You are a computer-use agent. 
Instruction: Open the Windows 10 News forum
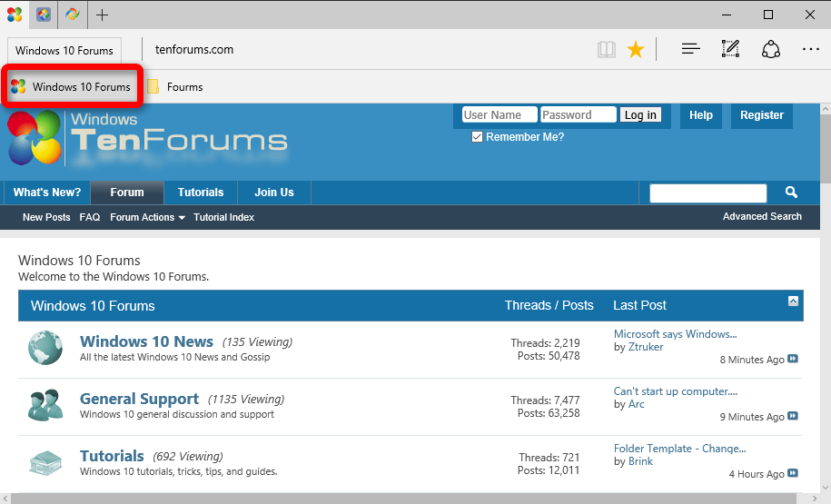(146, 341)
